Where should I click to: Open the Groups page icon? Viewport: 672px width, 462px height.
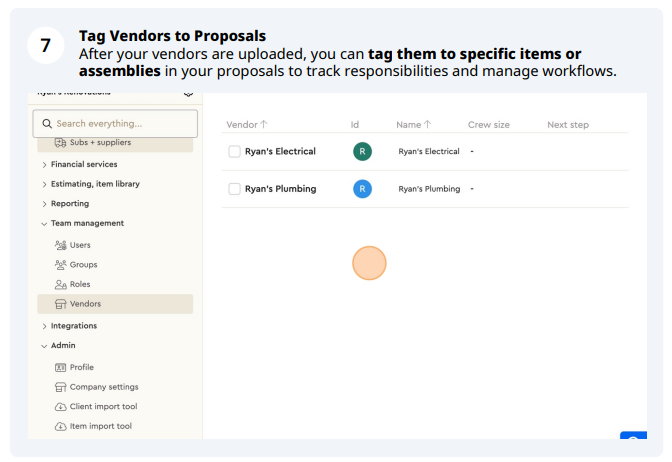point(60,265)
